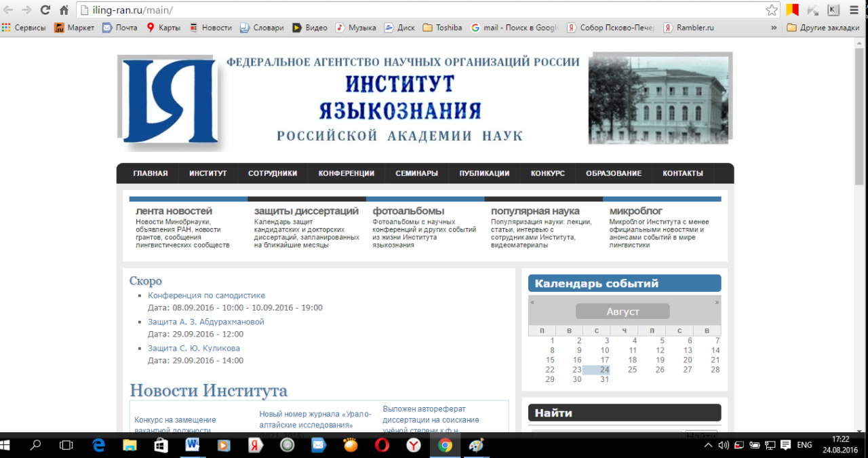Open the Конференция по самодистике link
The image size is (868, 458).
(x=207, y=296)
